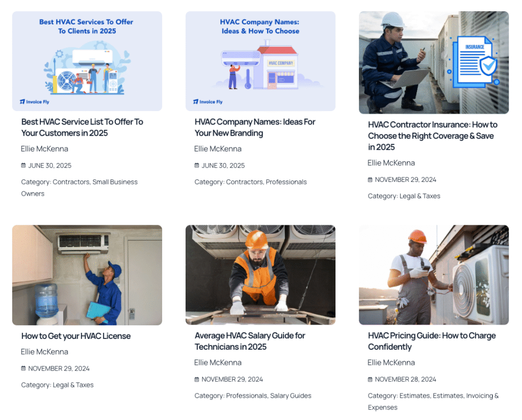Click calendar icon beside first JUNE 30, 2025
Screen dimensions: 522x420
[x=23, y=166]
